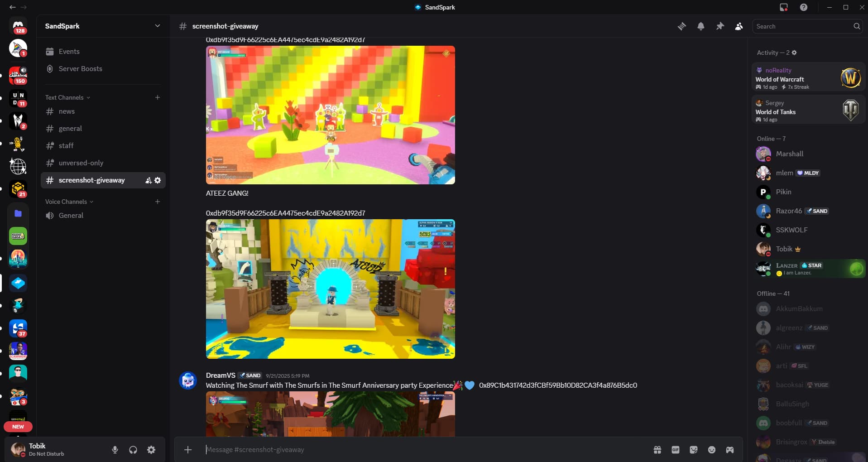The height and width of the screenshot is (462, 868).
Task: Create invite for screenshot-giveaway channel
Action: [x=148, y=180]
